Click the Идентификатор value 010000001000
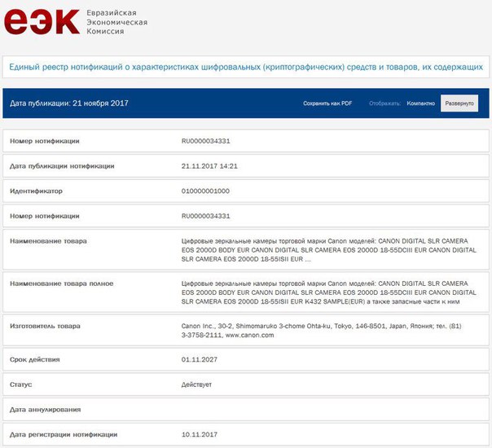This screenshot has height=448, width=492. (205, 191)
